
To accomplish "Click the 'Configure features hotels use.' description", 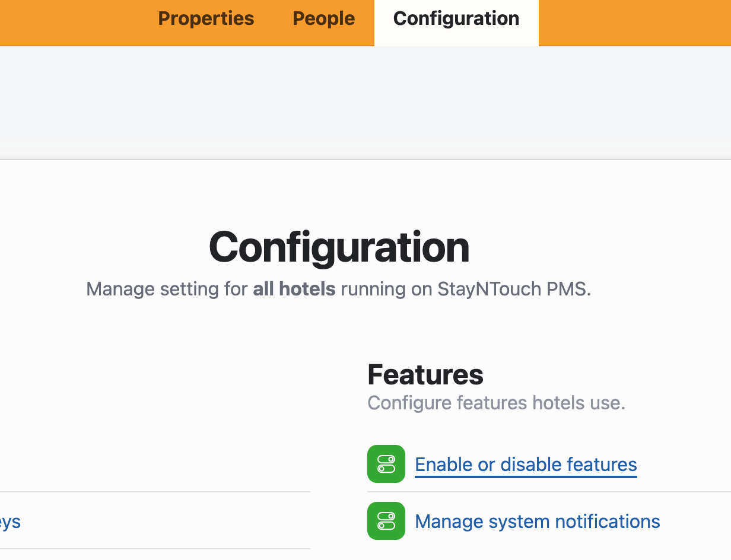I will pyautogui.click(x=496, y=403).
